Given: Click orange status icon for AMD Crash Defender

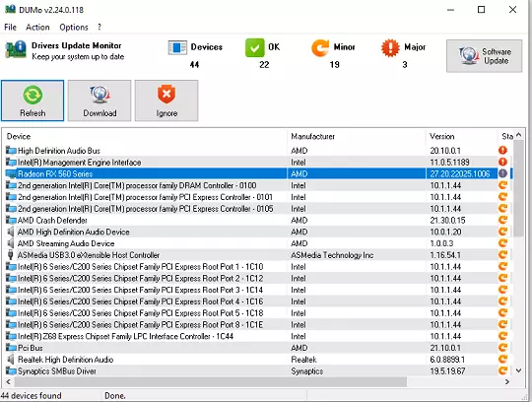Looking at the screenshot, I should [502, 220].
